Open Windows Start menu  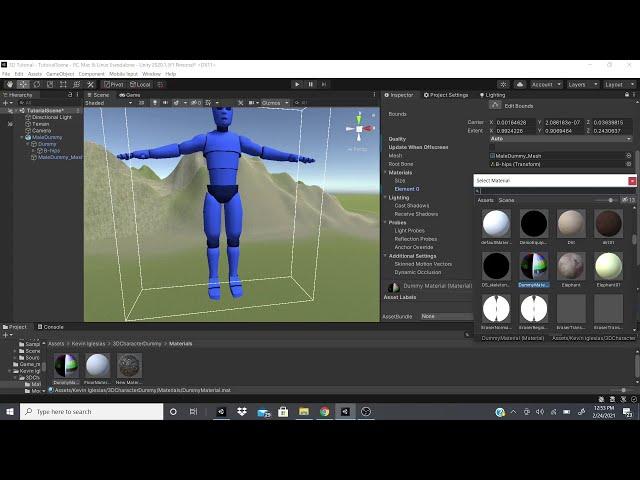tap(10, 412)
